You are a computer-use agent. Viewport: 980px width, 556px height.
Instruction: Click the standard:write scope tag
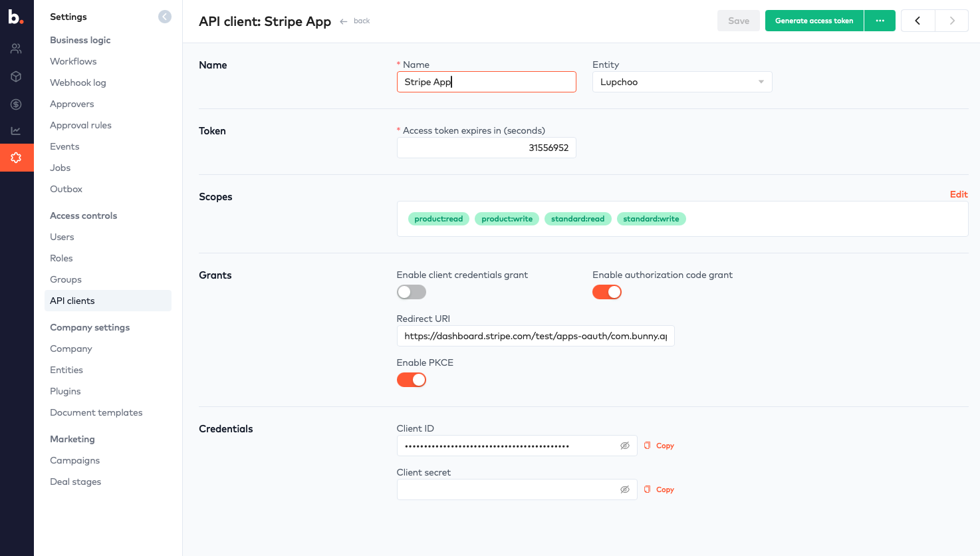click(x=651, y=219)
